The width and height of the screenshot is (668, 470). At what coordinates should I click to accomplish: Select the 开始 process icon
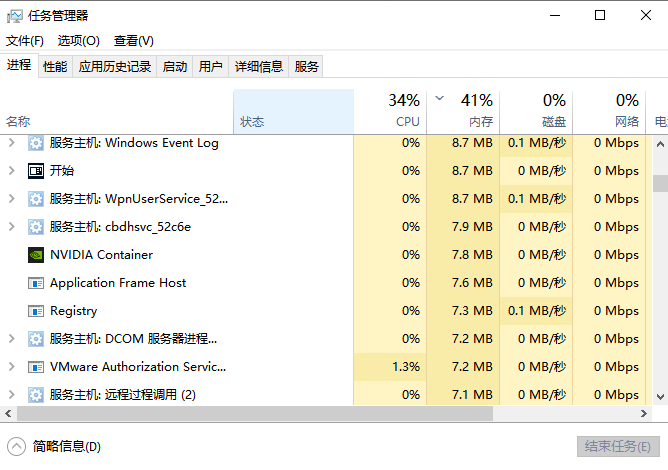[36, 171]
